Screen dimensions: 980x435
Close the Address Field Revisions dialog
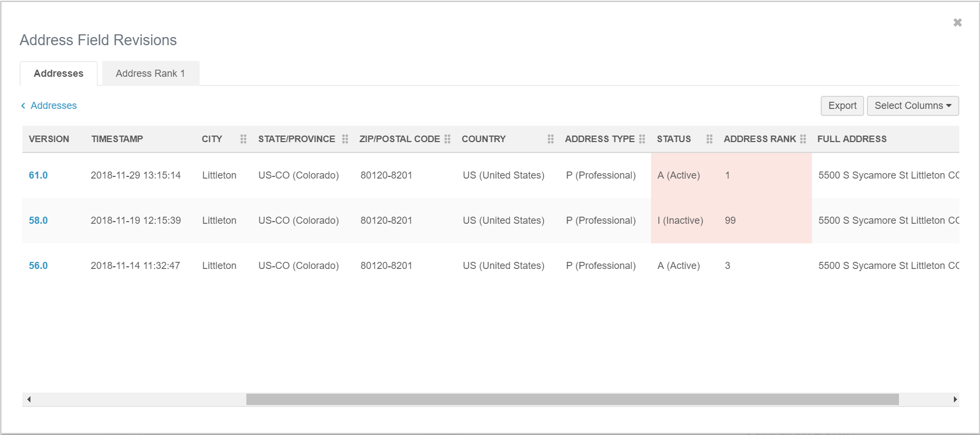[x=957, y=22]
